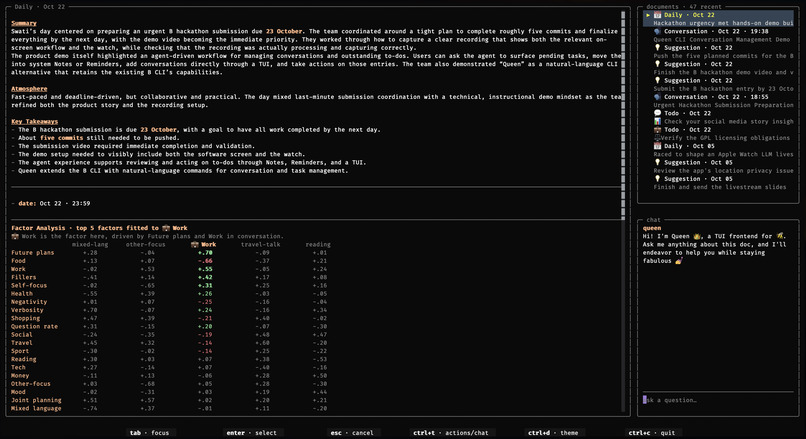Click the 'Self-focus' row label
This screenshot has height=439, width=806.
pos(29,285)
